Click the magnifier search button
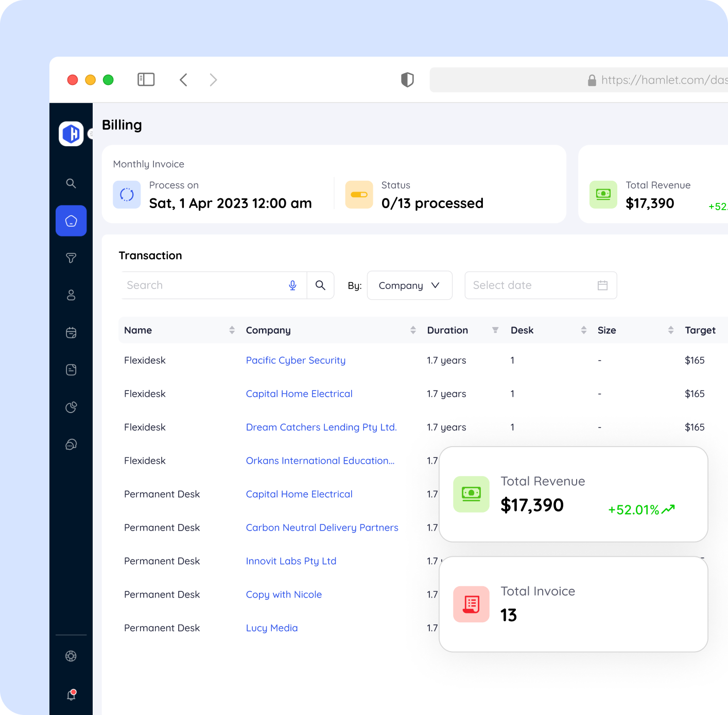 320,285
